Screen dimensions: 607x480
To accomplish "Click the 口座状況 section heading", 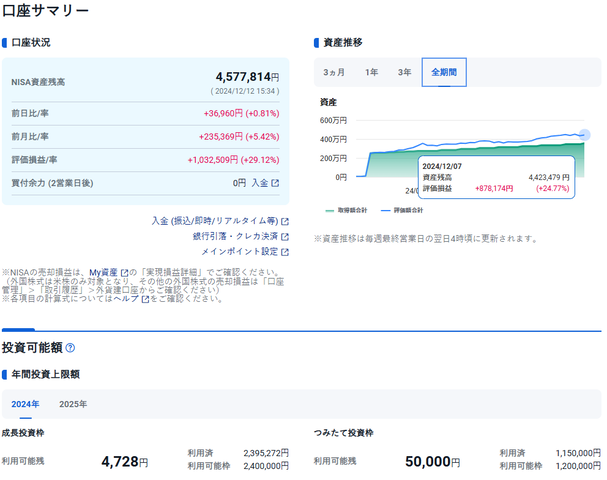I will (x=31, y=43).
